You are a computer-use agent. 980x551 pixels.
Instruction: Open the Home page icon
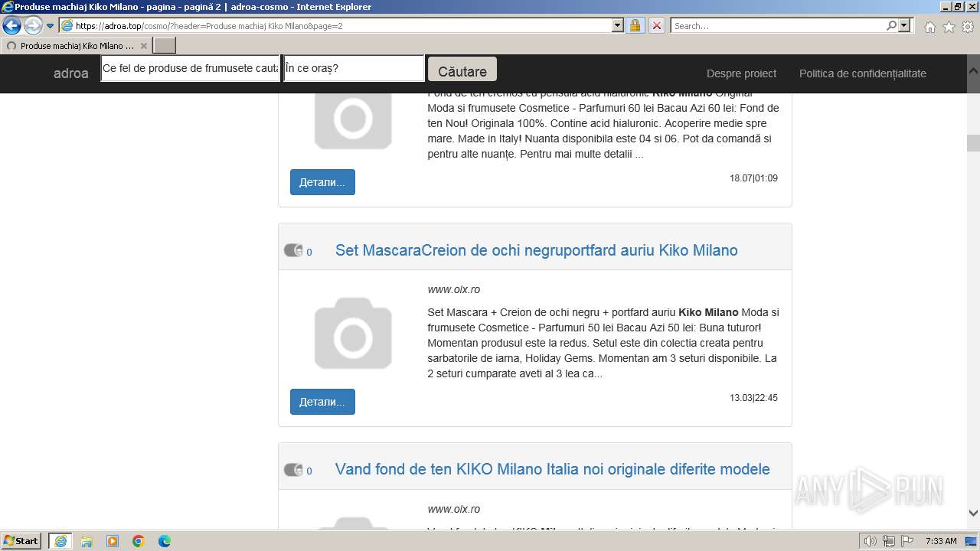929,27
